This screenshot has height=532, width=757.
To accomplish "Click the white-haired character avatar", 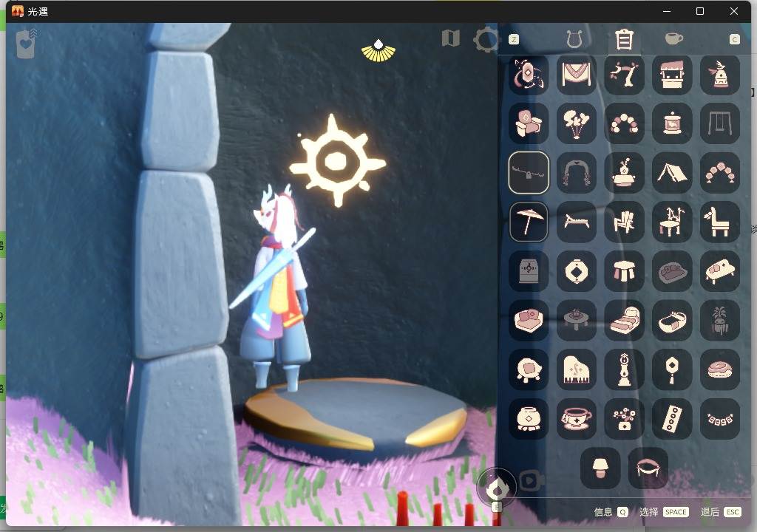I will click(x=276, y=286).
